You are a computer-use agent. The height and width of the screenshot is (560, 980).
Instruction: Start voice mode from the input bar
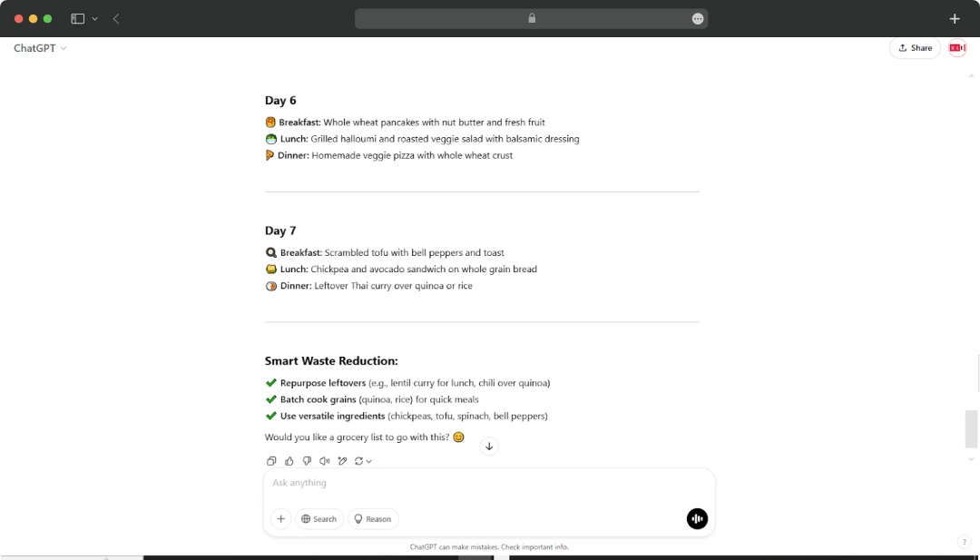(697, 518)
